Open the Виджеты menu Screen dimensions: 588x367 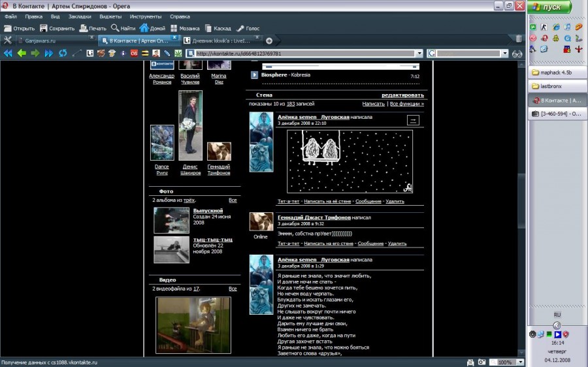click(110, 16)
